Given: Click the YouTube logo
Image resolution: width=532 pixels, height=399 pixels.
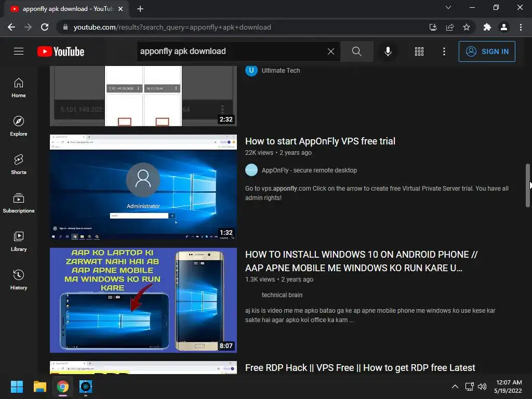Looking at the screenshot, I should click(61, 51).
